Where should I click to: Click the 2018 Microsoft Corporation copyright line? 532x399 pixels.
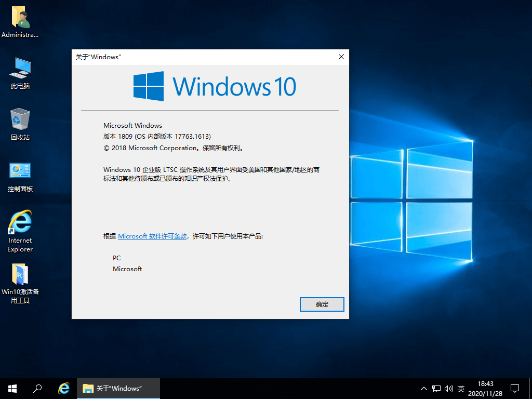(174, 148)
